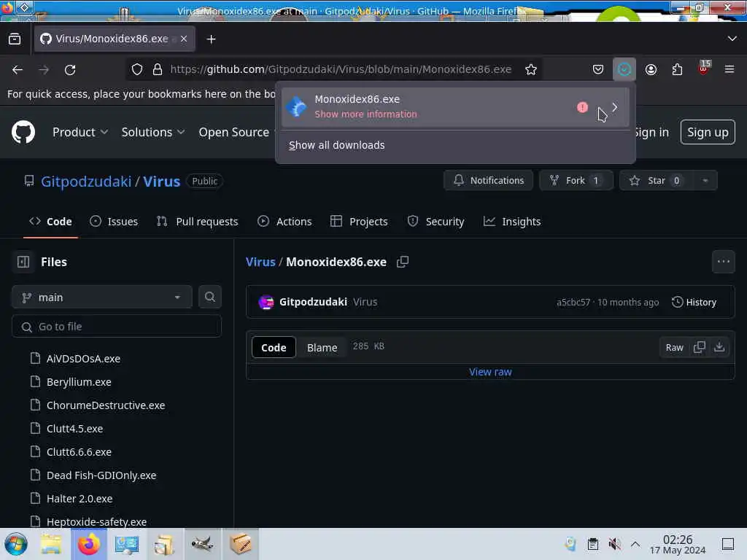Download raw file icon
This screenshot has width=747, height=560.
coord(719,347)
